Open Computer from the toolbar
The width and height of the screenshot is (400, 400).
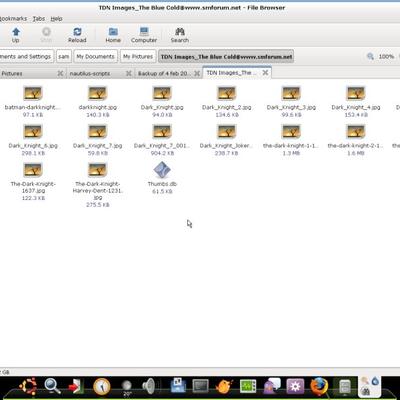[x=144, y=35]
